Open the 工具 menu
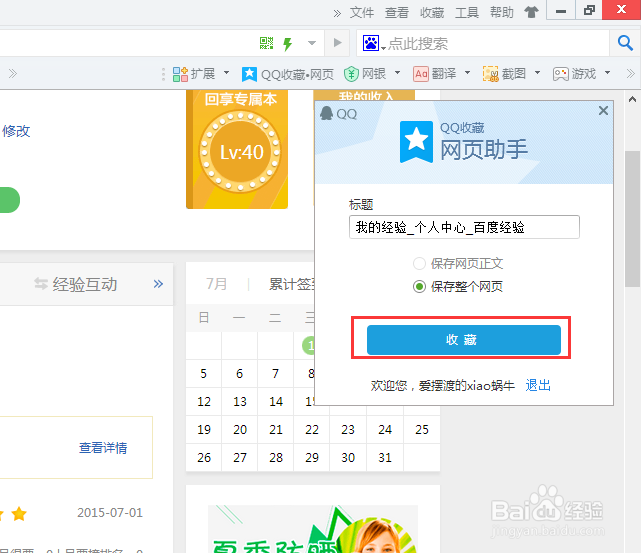 (x=467, y=12)
